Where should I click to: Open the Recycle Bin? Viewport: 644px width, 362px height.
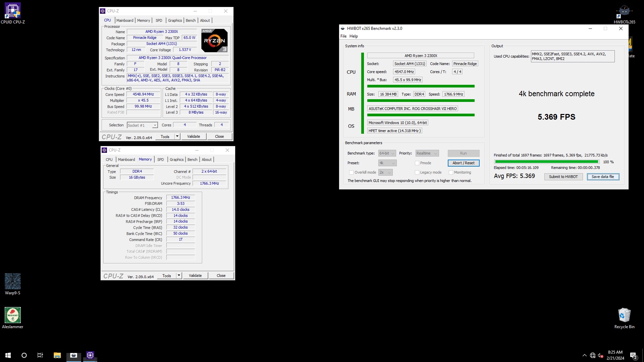[624, 318]
